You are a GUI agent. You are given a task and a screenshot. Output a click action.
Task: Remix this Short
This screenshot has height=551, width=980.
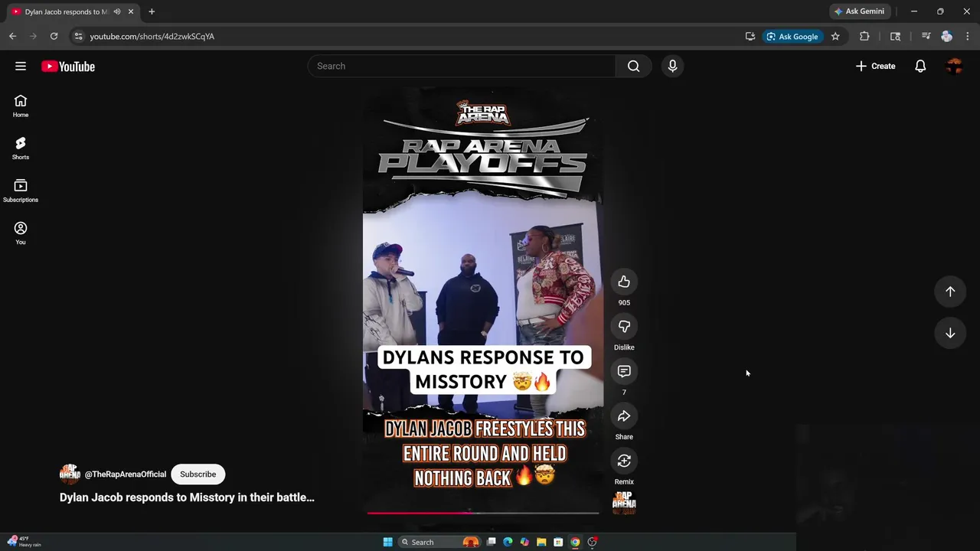[624, 461]
